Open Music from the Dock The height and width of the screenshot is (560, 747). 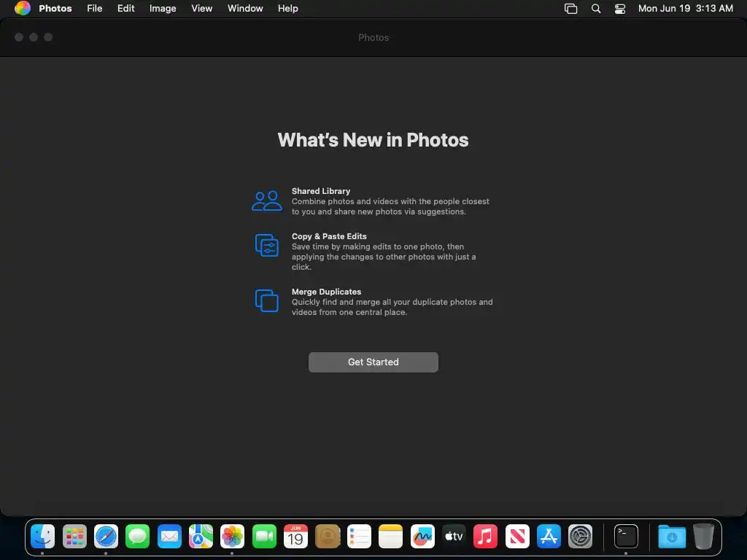tap(485, 536)
